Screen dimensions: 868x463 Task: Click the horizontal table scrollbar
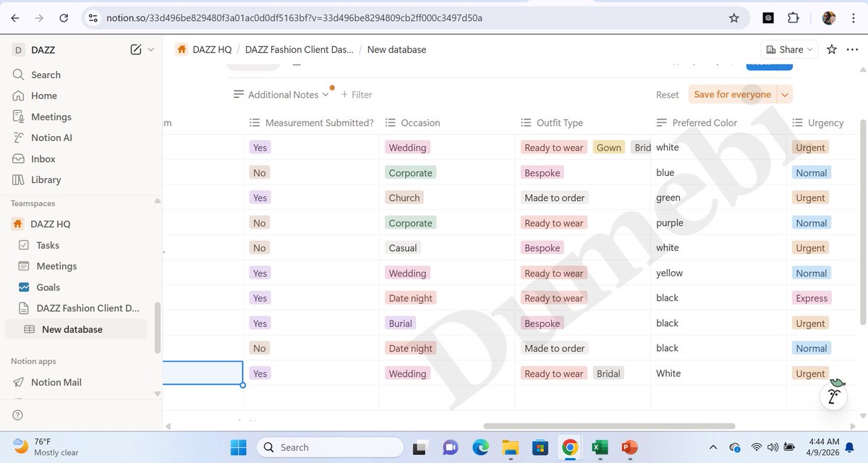pyautogui.click(x=608, y=426)
